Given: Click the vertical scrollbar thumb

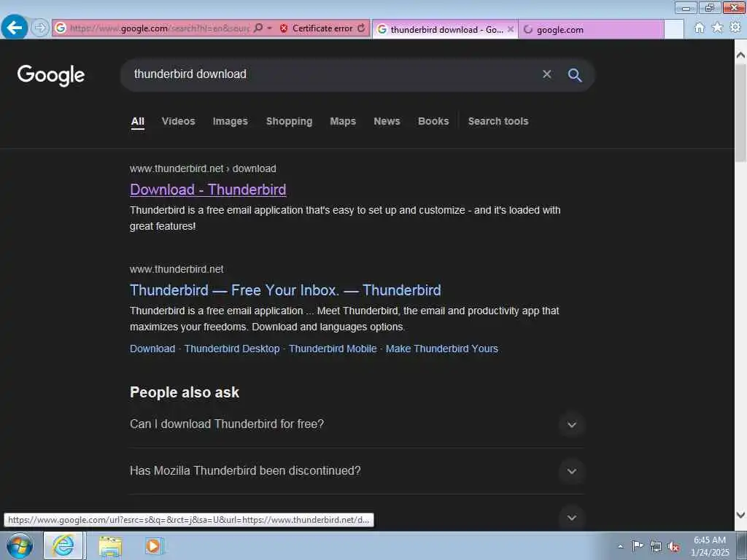Looking at the screenshot, I should coord(740,113).
